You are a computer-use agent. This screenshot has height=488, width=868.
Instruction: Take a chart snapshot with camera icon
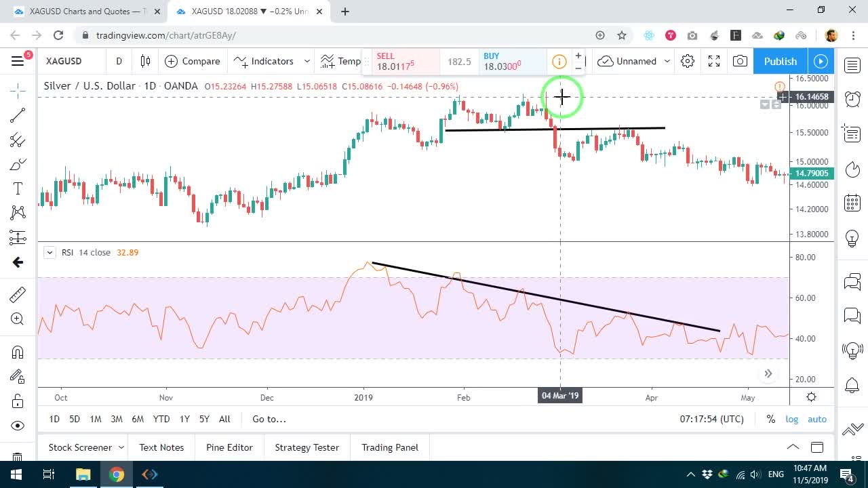740,61
